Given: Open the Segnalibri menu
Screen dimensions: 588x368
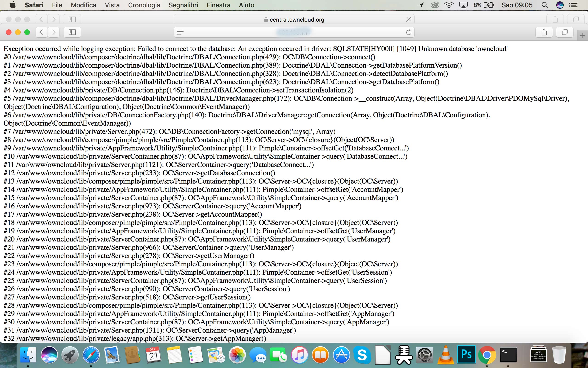Looking at the screenshot, I should point(184,5).
